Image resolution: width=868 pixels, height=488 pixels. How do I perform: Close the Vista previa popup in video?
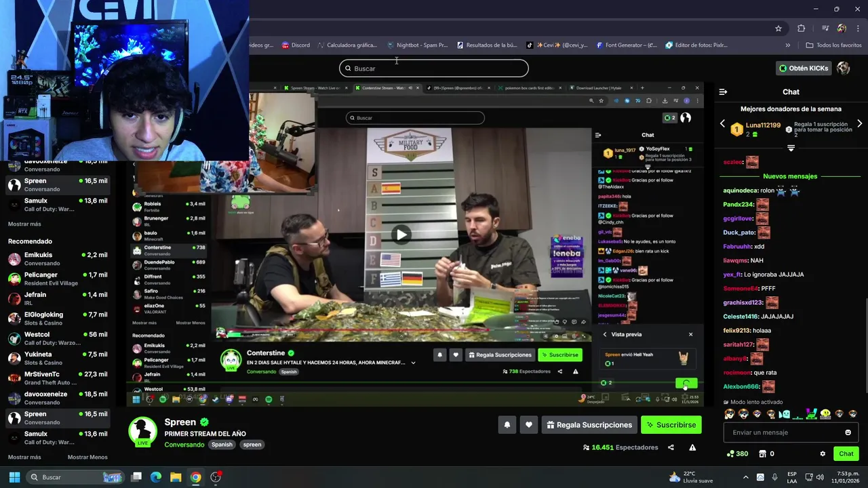[691, 334]
